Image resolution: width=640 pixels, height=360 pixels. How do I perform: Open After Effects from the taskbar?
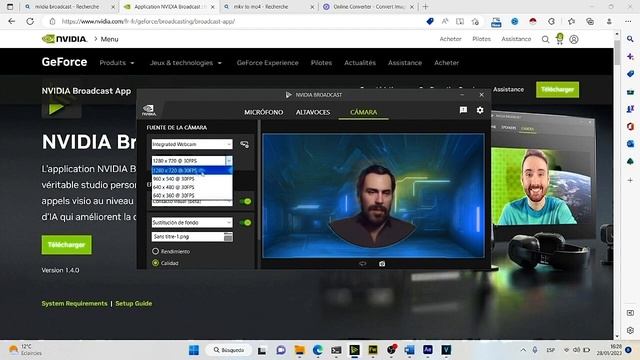428,350
